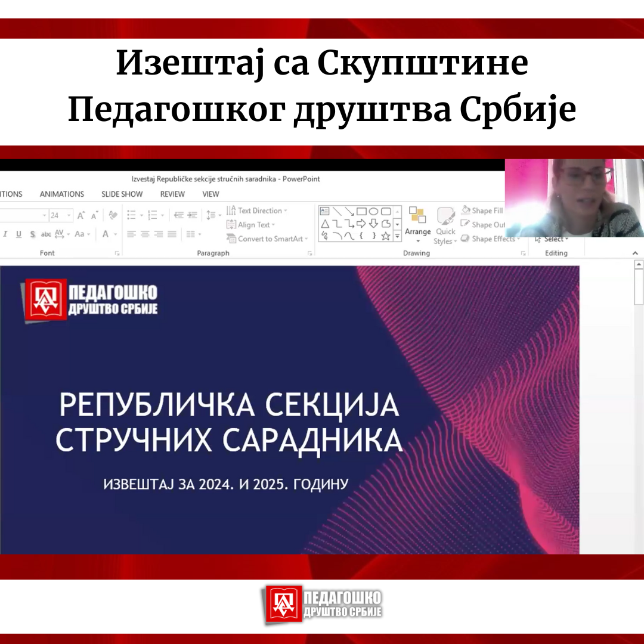Viewport: 644px width, 644px height.
Task: Click the Center align paragraph icon
Action: click(145, 234)
